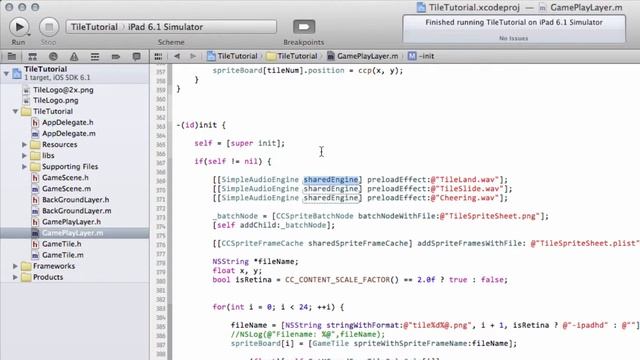Select the TileTutorial scheme in scheme selector
This screenshot has height=360, width=640.
point(94,27)
